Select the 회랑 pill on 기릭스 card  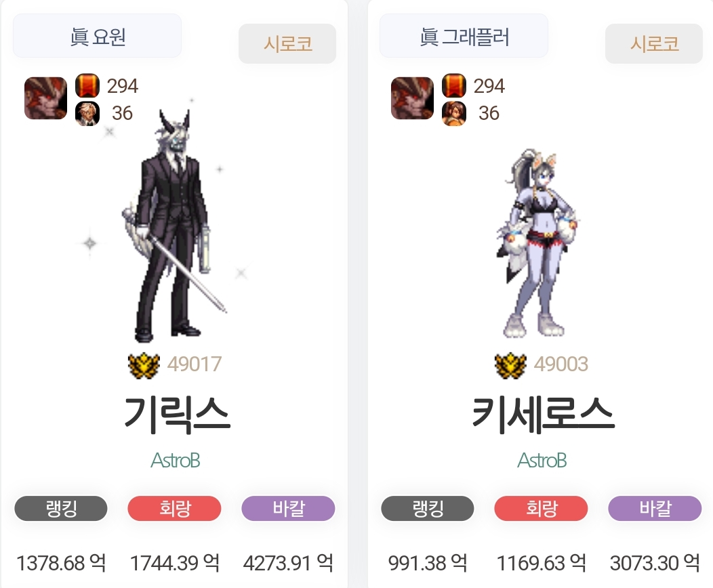point(175,508)
